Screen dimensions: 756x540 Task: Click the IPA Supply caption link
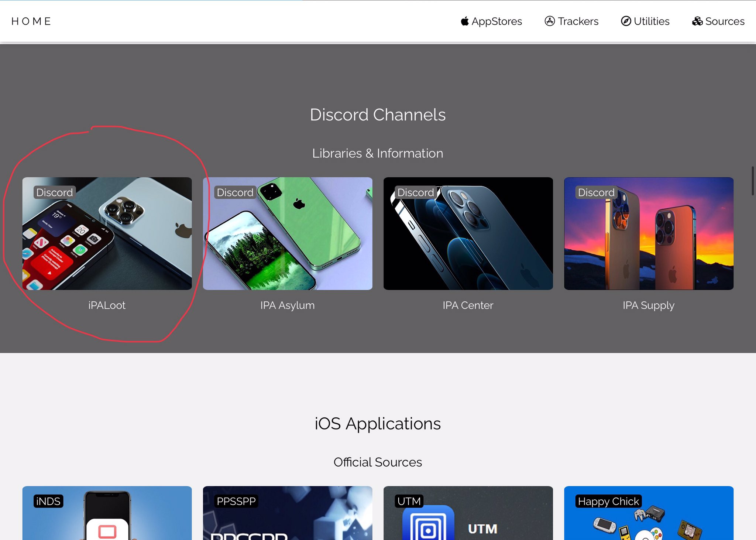(x=649, y=305)
